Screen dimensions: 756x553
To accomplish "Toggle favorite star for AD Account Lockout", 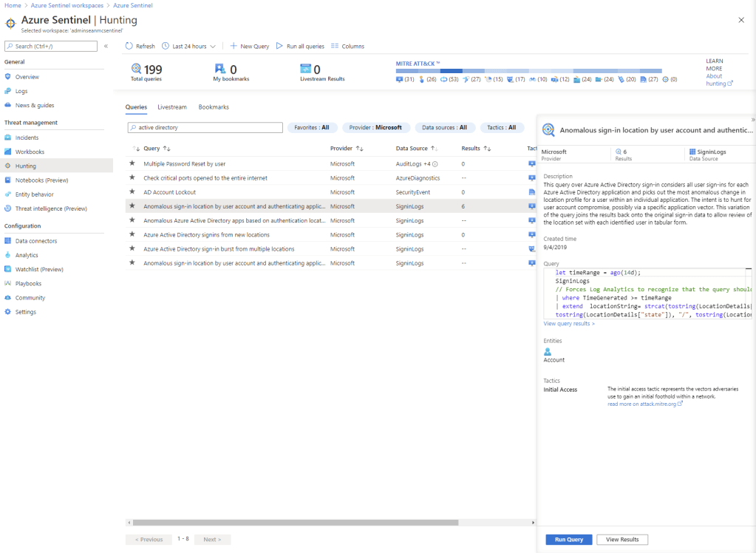I will 132,192.
